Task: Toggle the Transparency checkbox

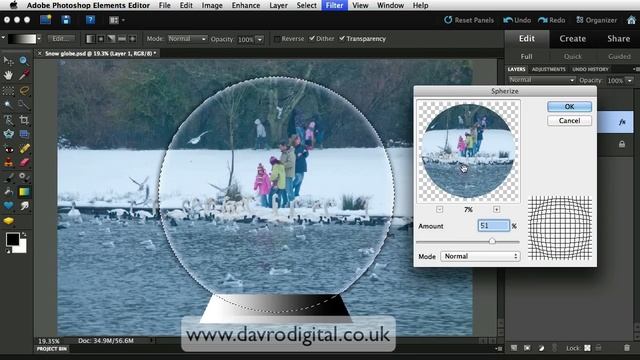Action: (x=342, y=38)
